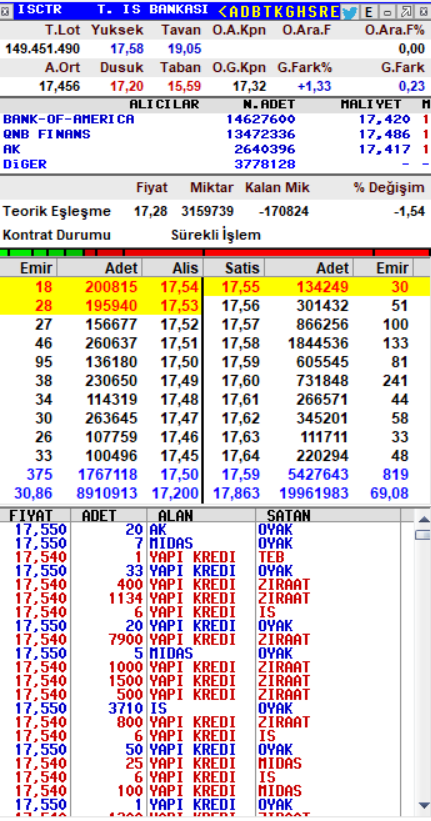Click best bid price 17,54

(x=180, y=287)
